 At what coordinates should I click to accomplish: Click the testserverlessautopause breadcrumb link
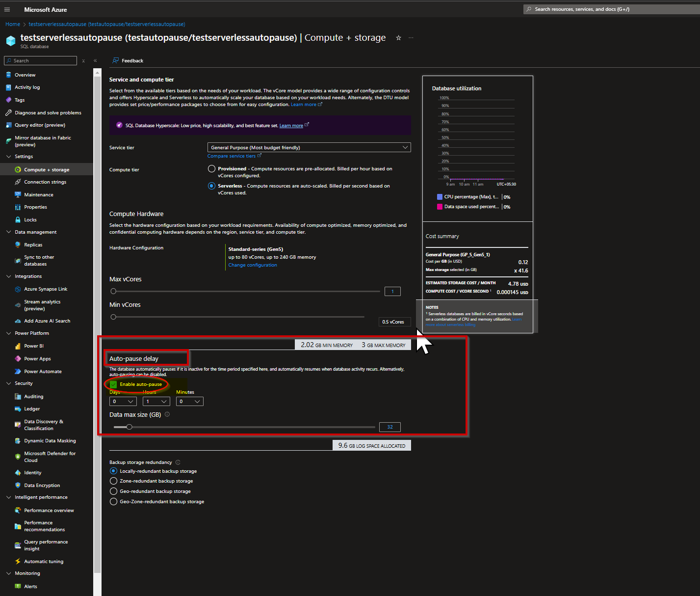pos(107,24)
